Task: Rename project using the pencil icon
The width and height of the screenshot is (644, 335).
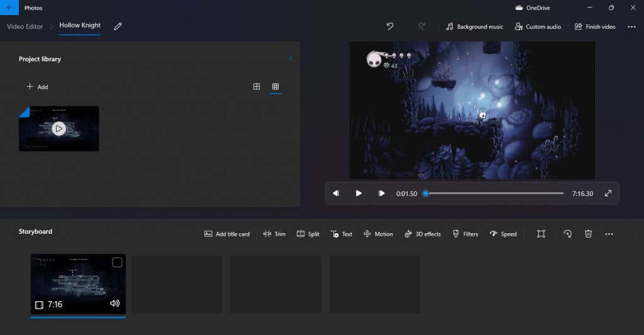Action: (118, 26)
